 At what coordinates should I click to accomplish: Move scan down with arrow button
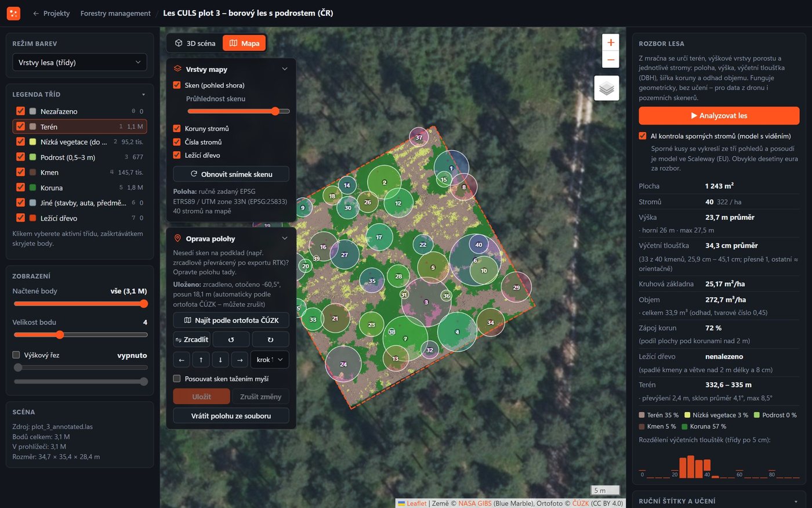[220, 360]
